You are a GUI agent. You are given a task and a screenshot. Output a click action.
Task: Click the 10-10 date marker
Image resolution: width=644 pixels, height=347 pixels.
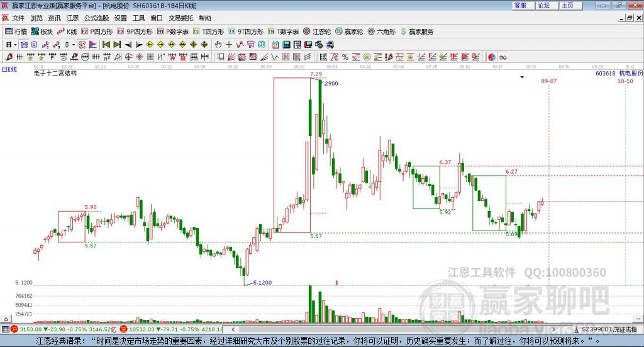(625, 81)
